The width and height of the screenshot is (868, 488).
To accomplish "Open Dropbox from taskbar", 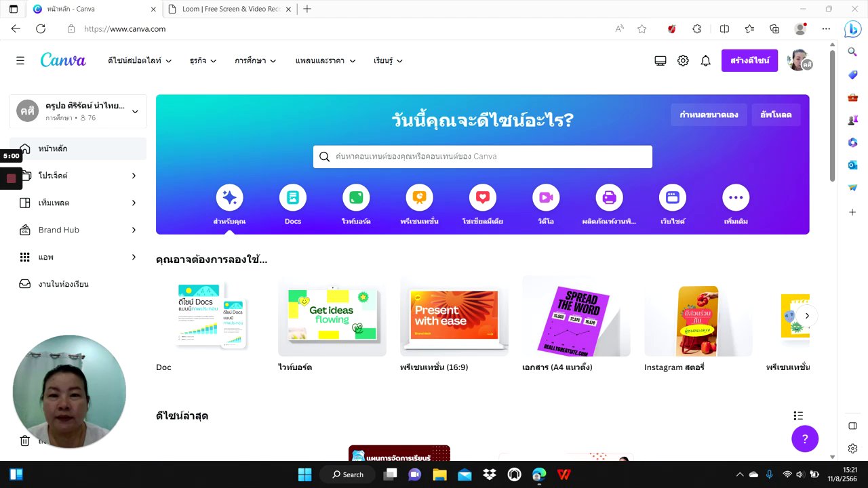I will 489,474.
